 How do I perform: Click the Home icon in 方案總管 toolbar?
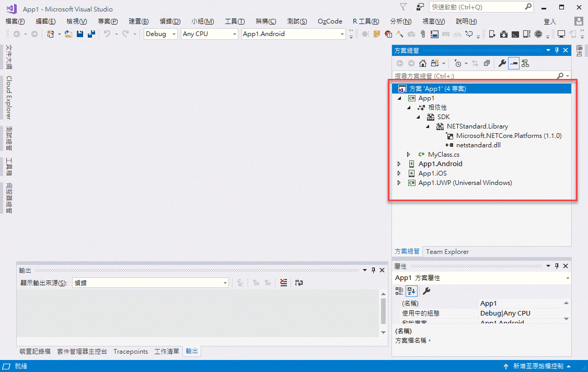coord(423,63)
